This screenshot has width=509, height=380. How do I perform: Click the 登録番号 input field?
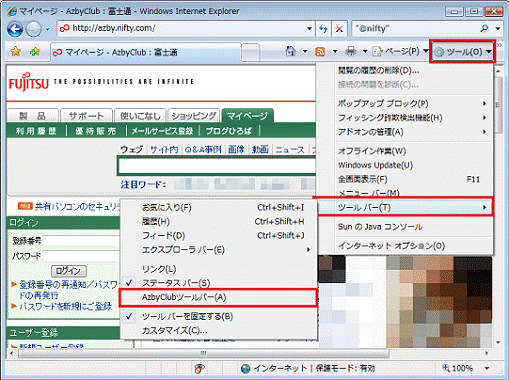point(81,241)
